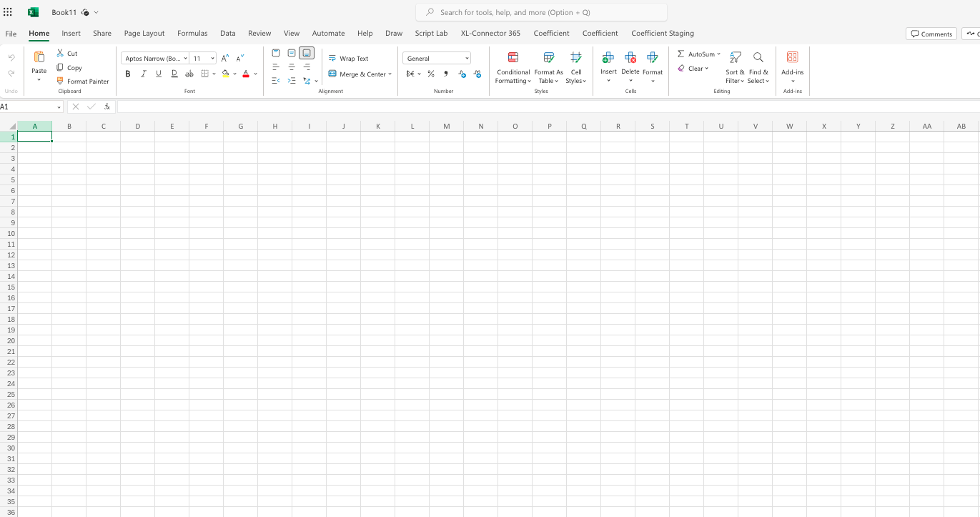Increase font size with the grow icon
The image size is (980, 517).
(225, 58)
